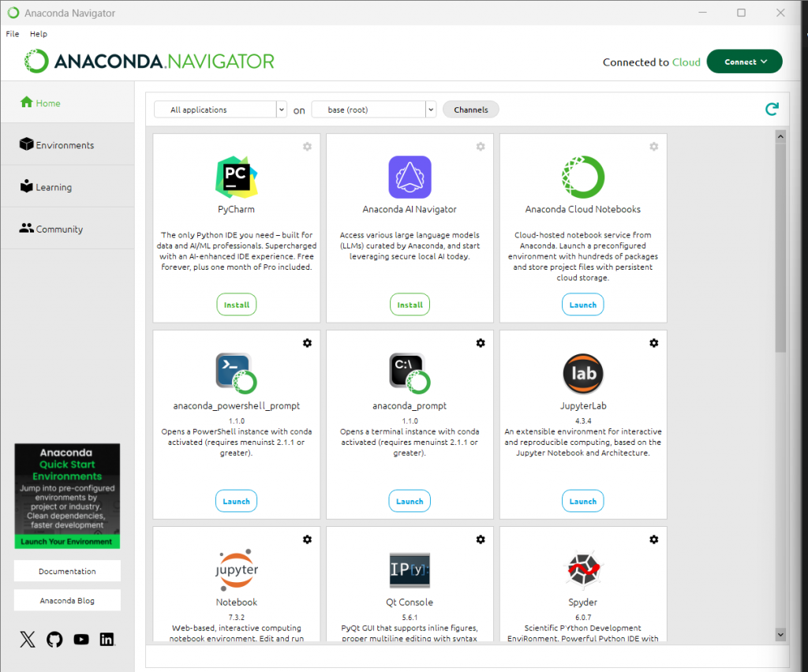Open anaconda_powershell_prompt gear options
The height and width of the screenshot is (672, 808).
[307, 343]
